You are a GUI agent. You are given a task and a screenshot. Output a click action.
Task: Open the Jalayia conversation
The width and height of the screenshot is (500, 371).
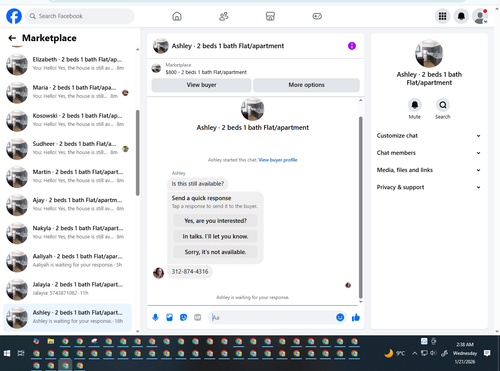(x=67, y=289)
